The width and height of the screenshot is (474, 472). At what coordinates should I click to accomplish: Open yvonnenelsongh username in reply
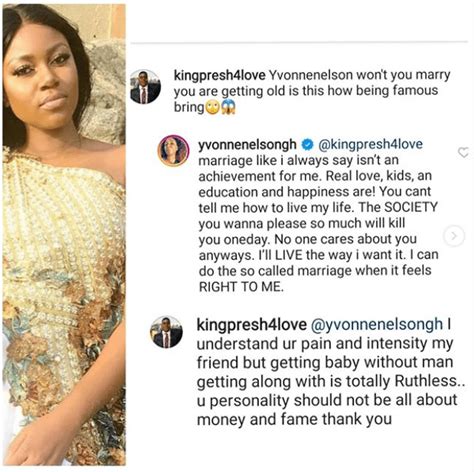(x=247, y=144)
